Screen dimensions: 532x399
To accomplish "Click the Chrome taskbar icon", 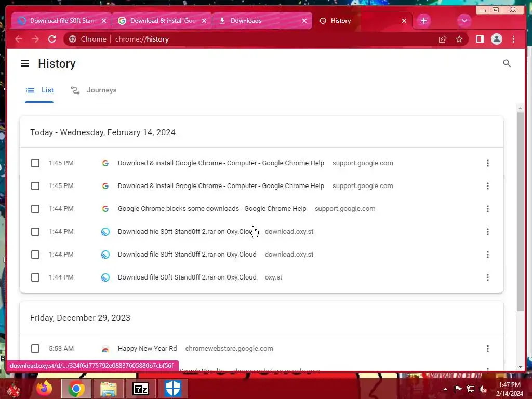I will pyautogui.click(x=76, y=389).
